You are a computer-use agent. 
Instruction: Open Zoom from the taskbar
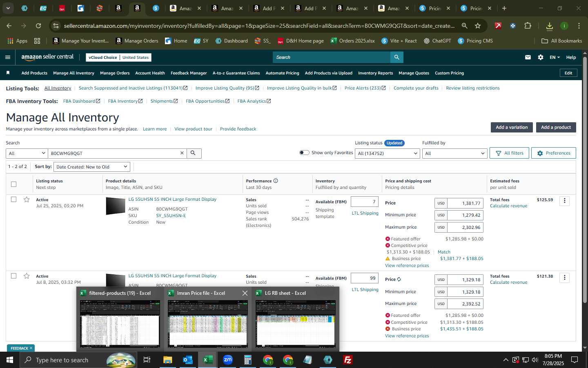click(228, 360)
